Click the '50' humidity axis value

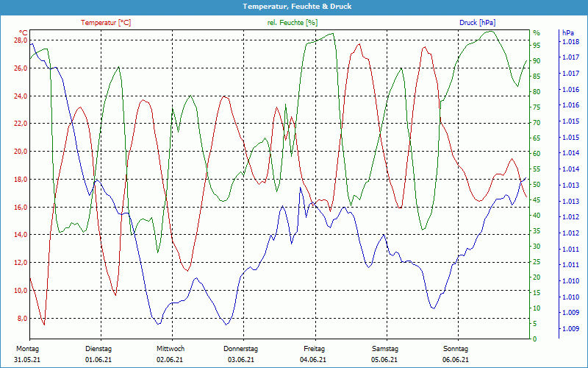[537, 185]
